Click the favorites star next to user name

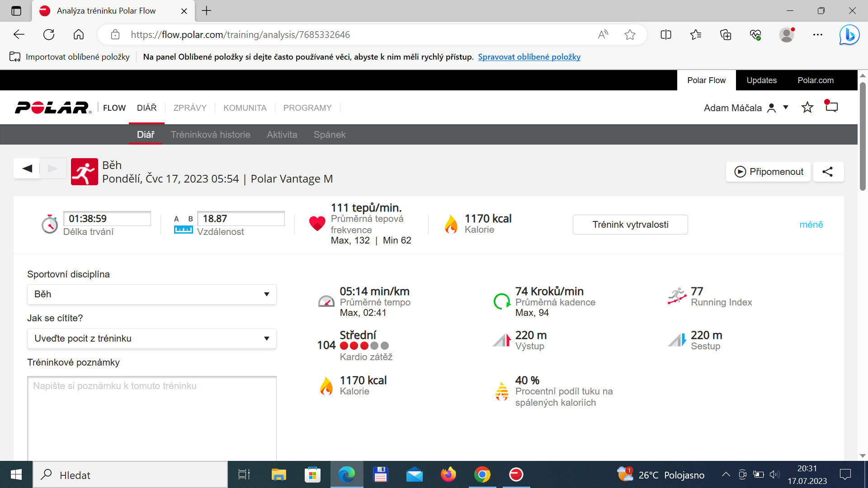(x=807, y=108)
